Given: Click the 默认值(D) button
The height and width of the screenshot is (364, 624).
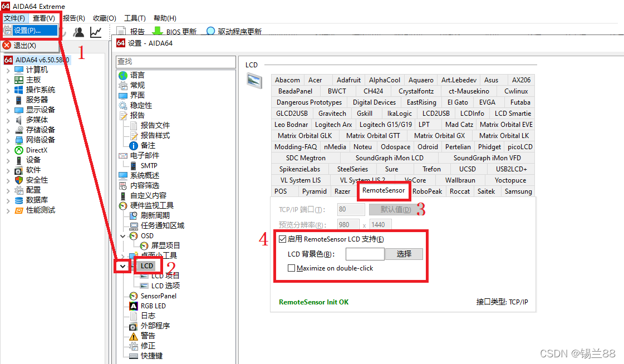Looking at the screenshot, I should tap(396, 209).
